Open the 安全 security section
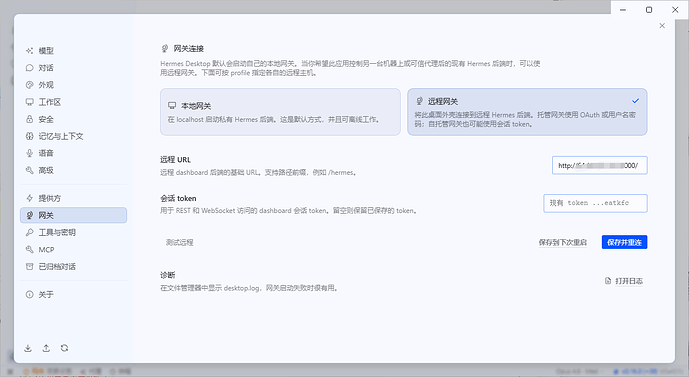 (73, 119)
